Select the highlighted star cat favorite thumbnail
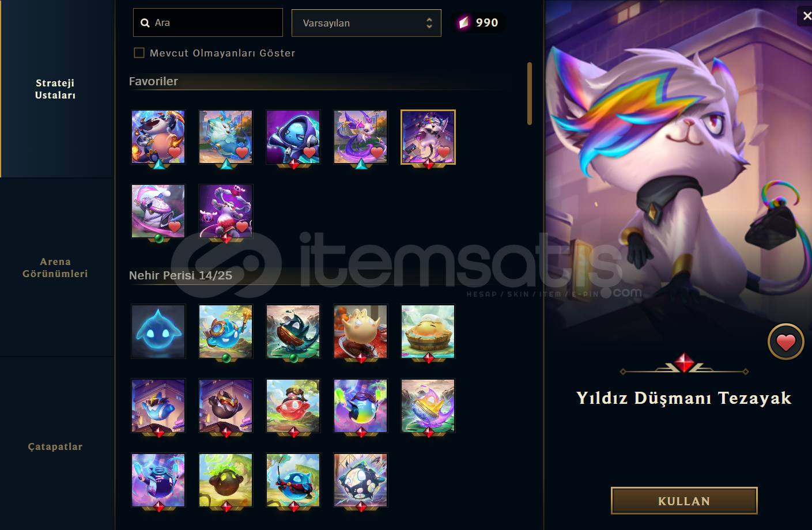Viewport: 812px width, 530px height. point(428,137)
